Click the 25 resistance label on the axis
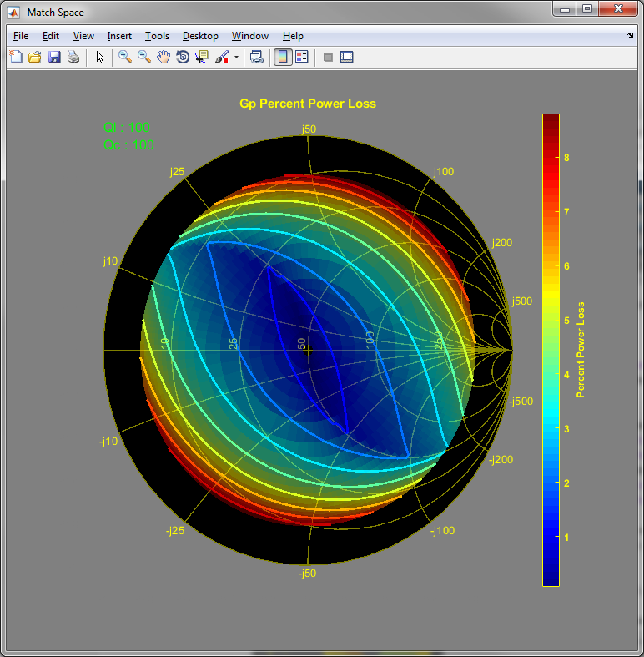The image size is (644, 657). coord(234,344)
